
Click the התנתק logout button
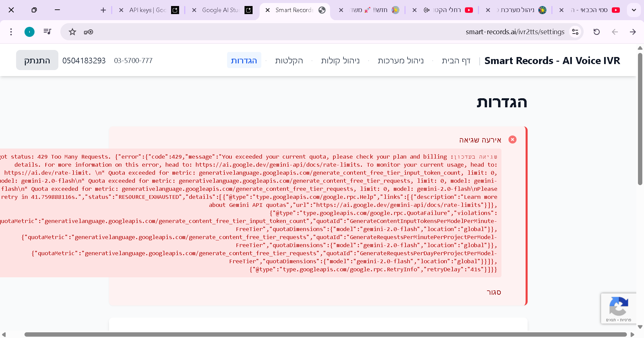click(37, 60)
